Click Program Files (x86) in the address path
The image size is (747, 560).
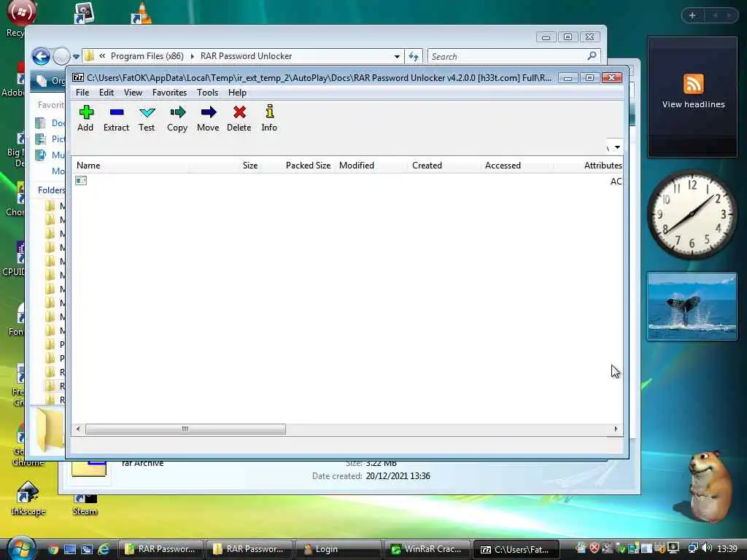(147, 56)
